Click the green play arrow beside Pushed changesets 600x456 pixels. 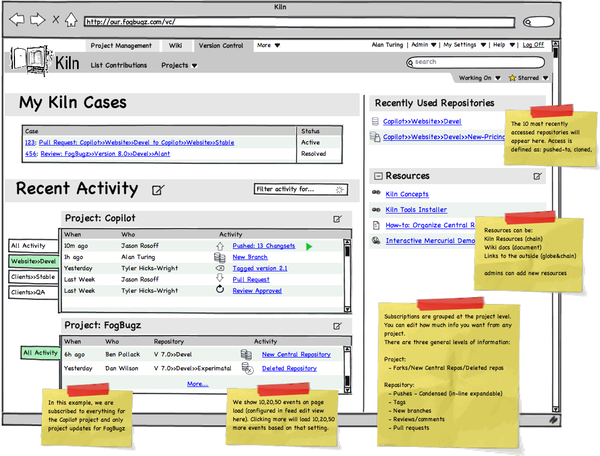309,245
